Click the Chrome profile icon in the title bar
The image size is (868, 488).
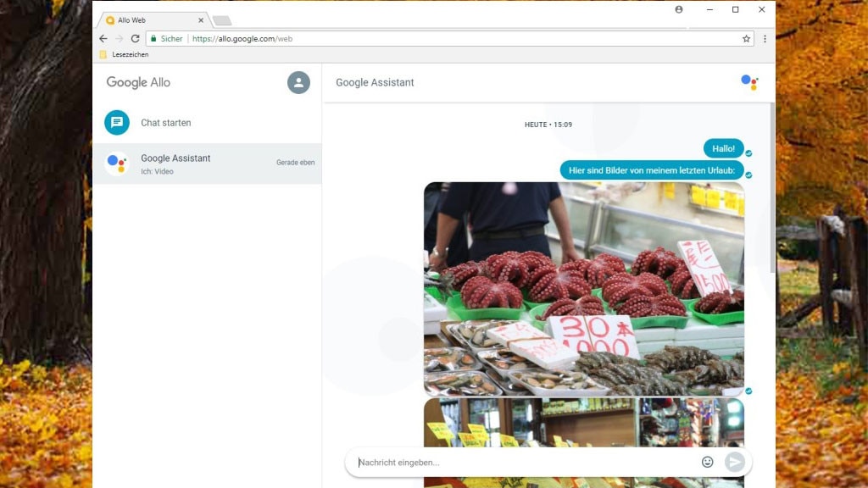pos(677,9)
